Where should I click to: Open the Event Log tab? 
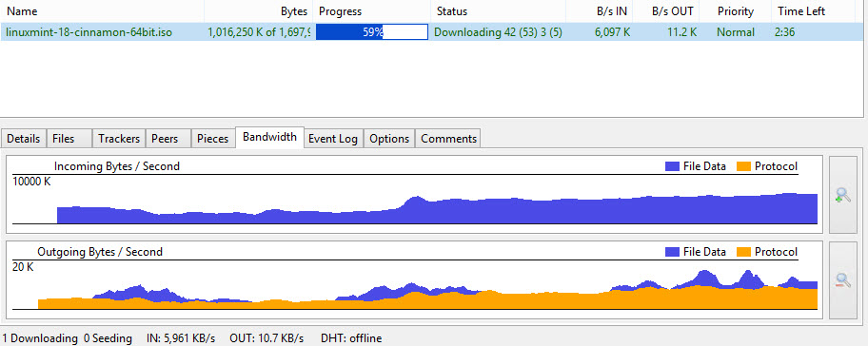[333, 138]
